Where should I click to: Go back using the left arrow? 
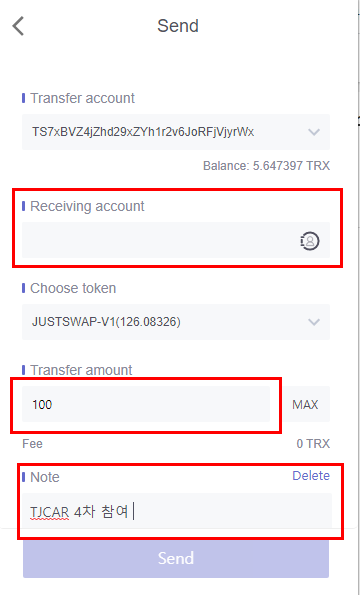(x=18, y=26)
